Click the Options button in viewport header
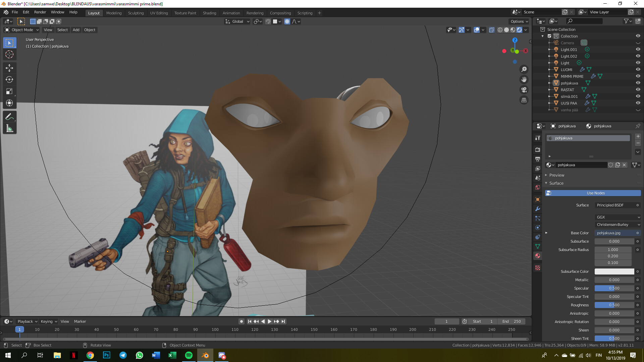Image resolution: width=644 pixels, height=362 pixels. [519, 21]
